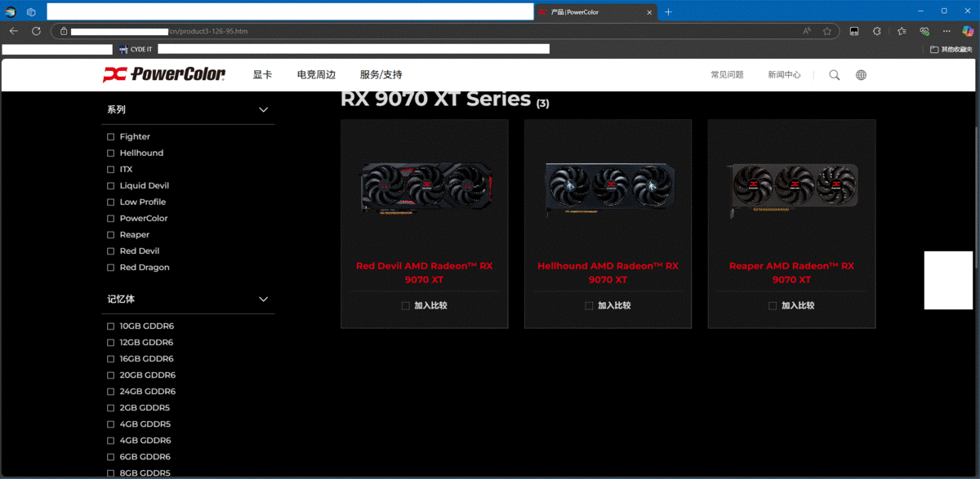Click the PowerColor logo
The width and height of the screenshot is (980, 479).
[x=164, y=74]
